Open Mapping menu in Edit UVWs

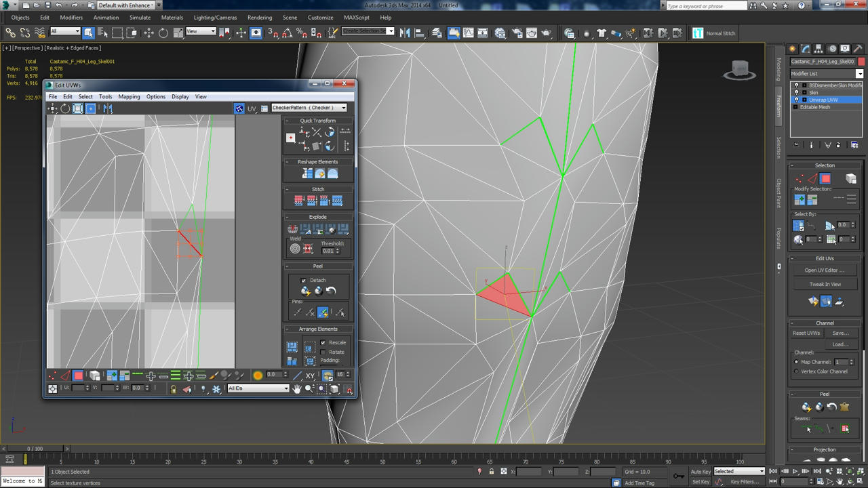pyautogui.click(x=129, y=96)
